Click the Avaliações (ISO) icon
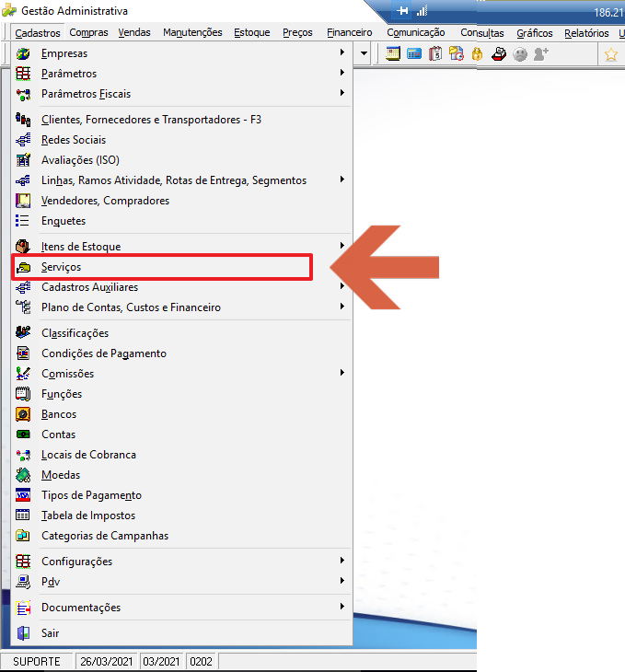This screenshot has height=672, width=625. coord(23,160)
